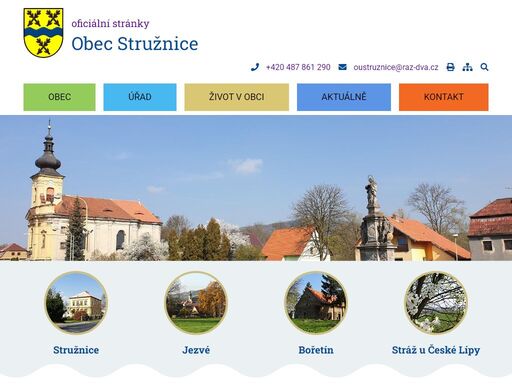
Task: Open the OBEC menu
Action: (x=59, y=97)
